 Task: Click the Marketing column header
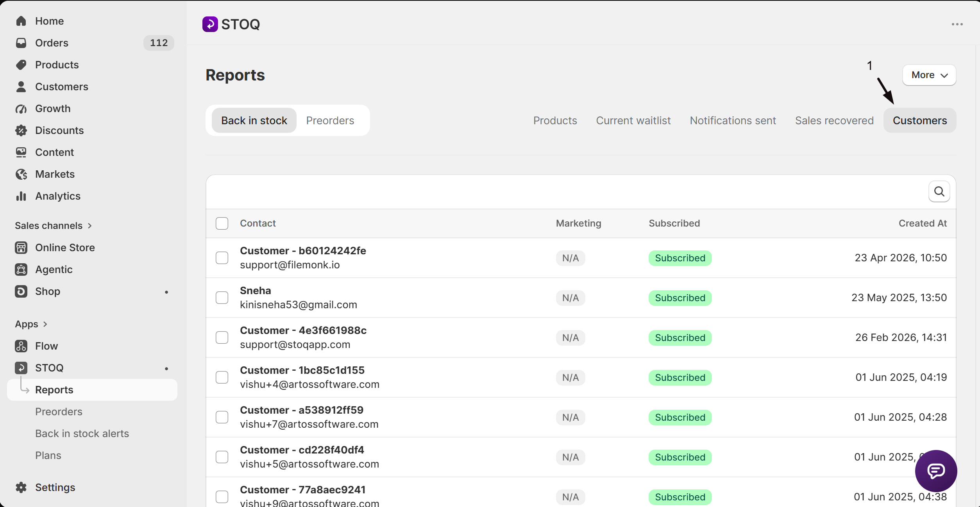(578, 223)
